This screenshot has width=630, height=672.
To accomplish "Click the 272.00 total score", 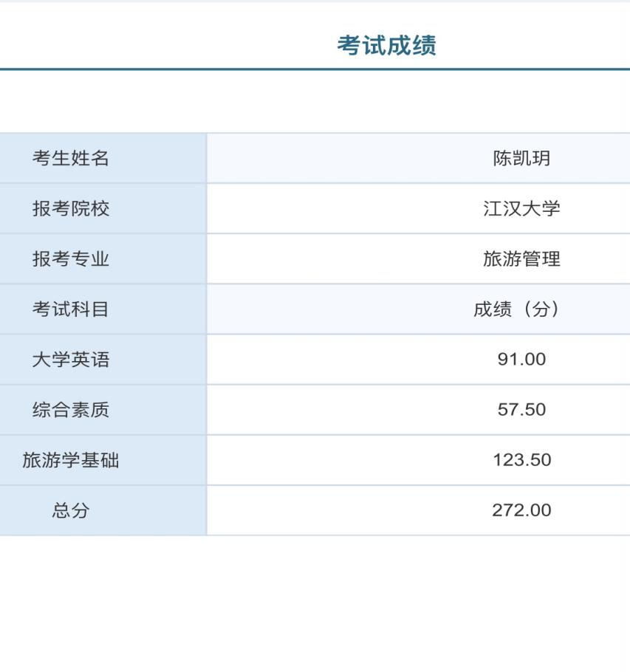I will coord(521,510).
